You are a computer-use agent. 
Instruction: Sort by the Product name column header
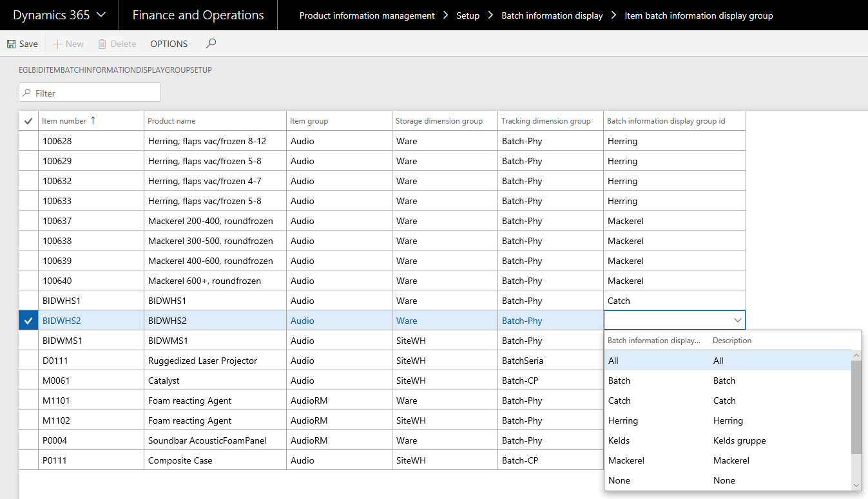click(x=171, y=121)
